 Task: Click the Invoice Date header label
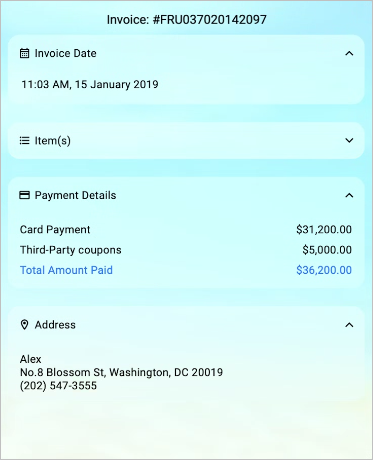point(65,53)
